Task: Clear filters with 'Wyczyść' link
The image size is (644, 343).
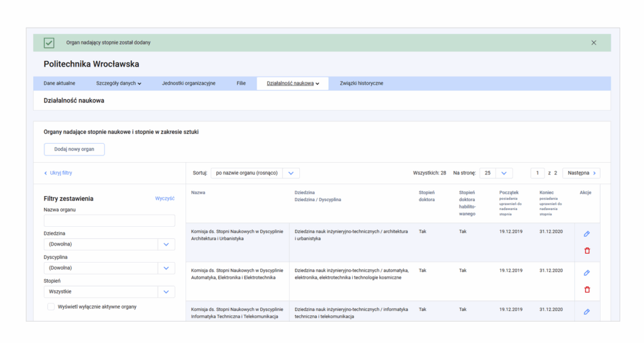Action: (x=165, y=199)
